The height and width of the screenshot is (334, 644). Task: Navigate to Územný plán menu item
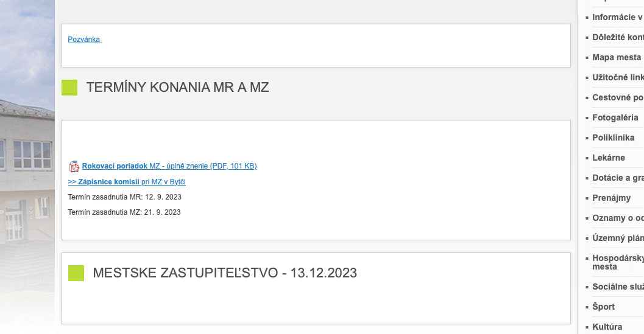coord(617,238)
